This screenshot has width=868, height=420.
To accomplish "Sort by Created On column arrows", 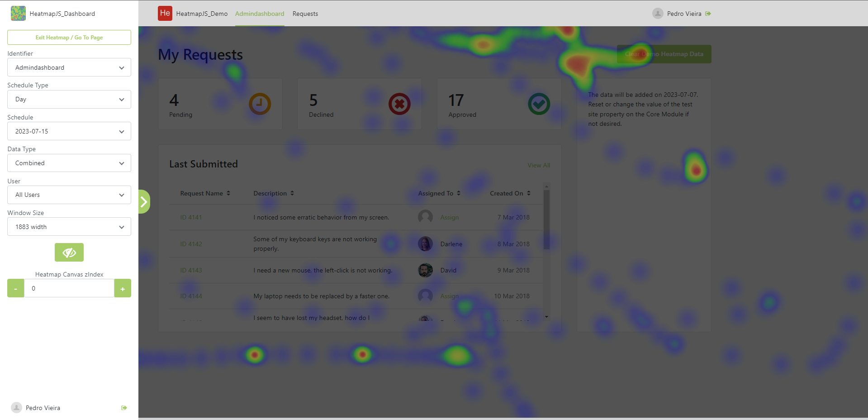I will (x=529, y=193).
